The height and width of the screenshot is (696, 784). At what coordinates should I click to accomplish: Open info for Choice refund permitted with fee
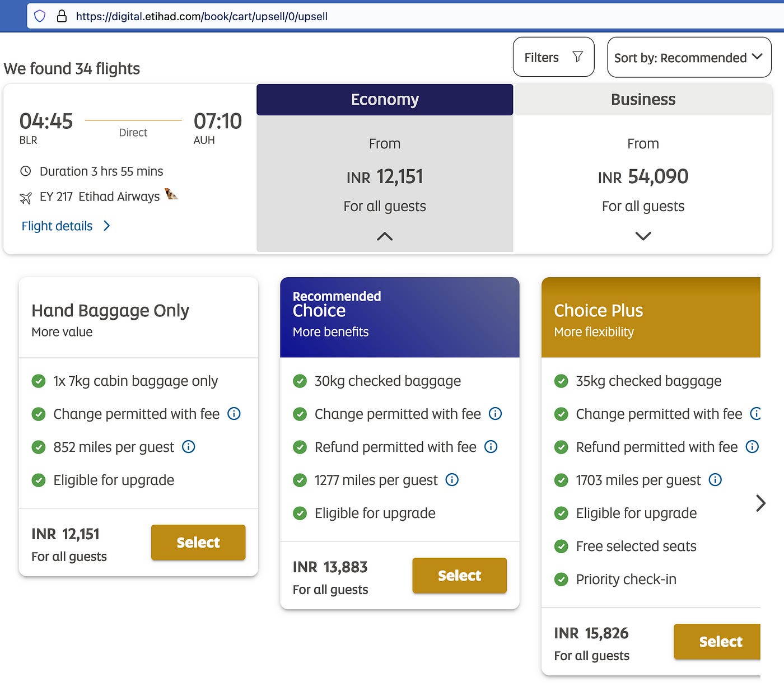coord(491,447)
